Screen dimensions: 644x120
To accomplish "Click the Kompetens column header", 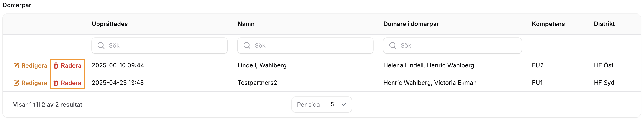I will pyautogui.click(x=548, y=24).
